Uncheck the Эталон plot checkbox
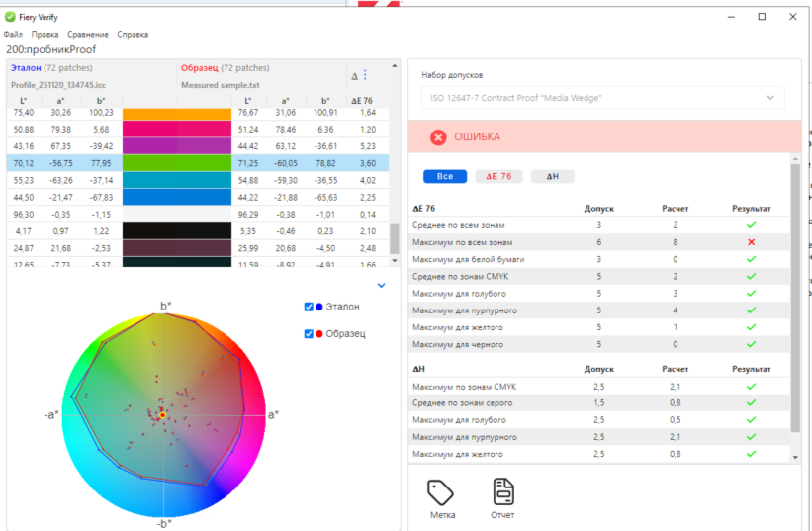Viewport: 812px width, 531px height. [310, 307]
